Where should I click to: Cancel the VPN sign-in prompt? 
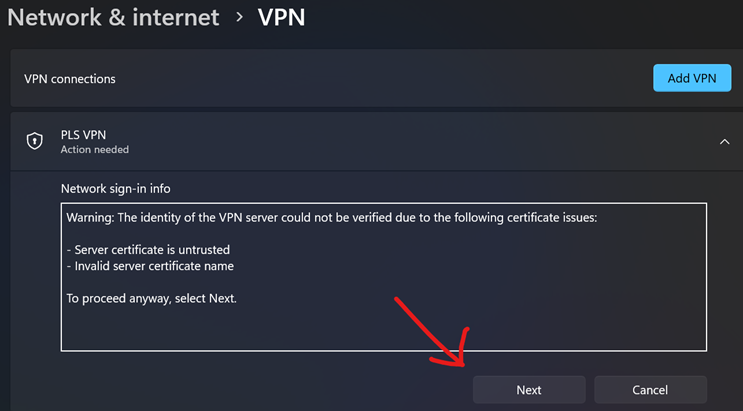[x=650, y=390]
